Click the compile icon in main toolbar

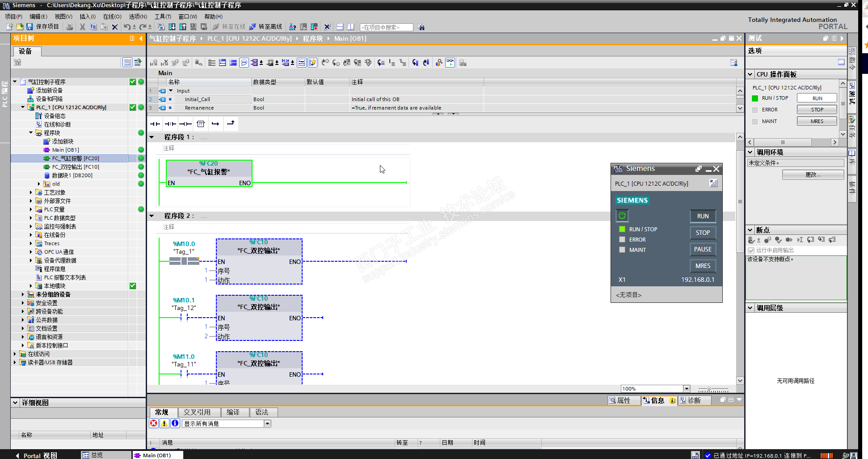(x=161, y=27)
